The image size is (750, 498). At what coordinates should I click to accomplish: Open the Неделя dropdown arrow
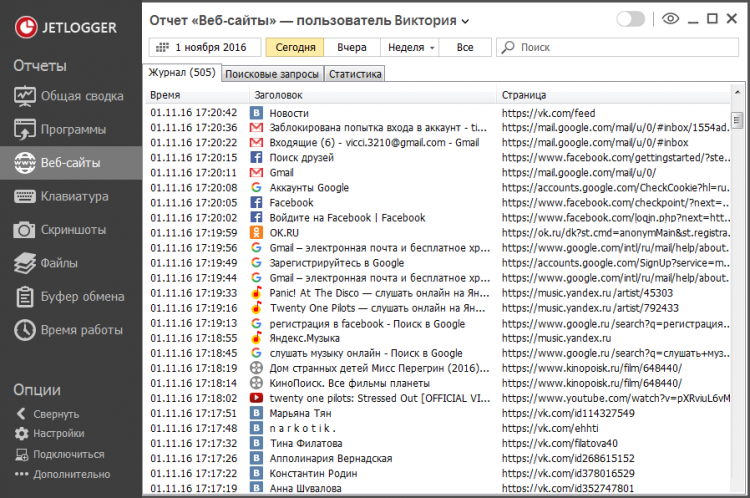432,48
